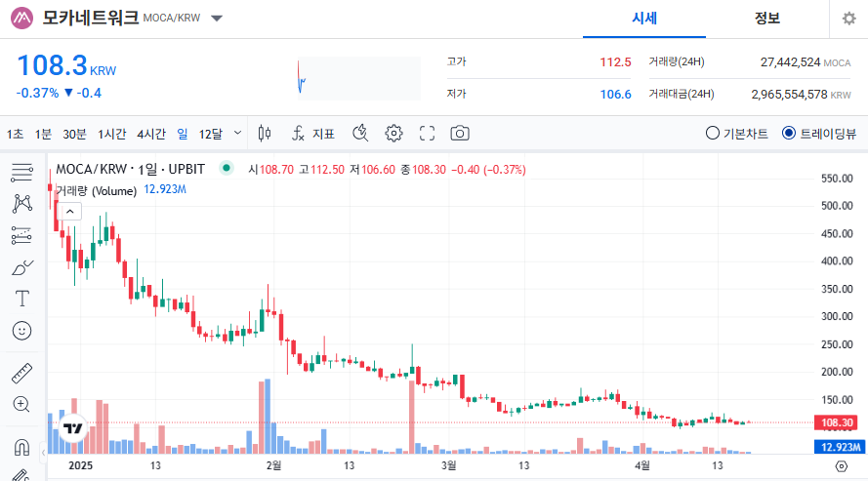This screenshot has width=868, height=481.
Task: Open the settings gear in top right corner
Action: coord(848,19)
